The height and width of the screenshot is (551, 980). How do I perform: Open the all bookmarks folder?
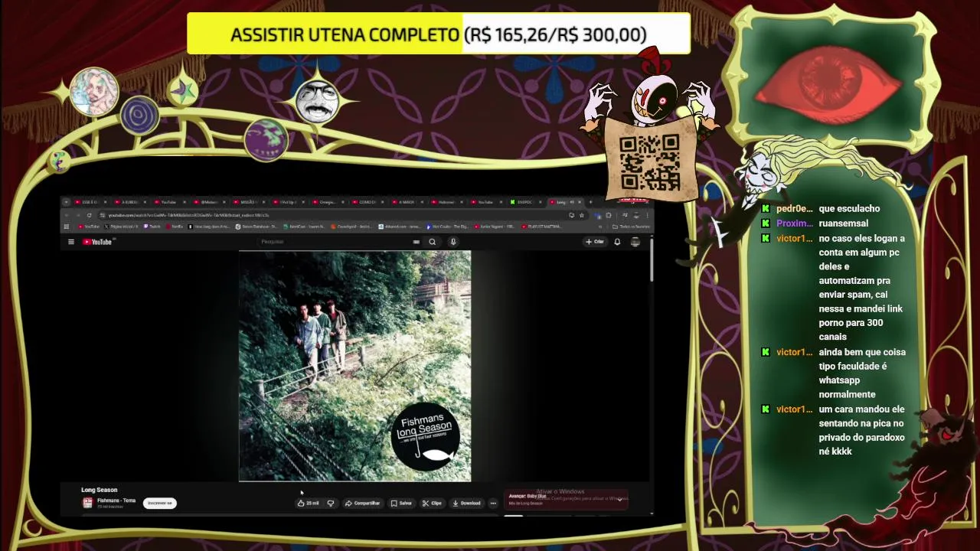coord(632,227)
